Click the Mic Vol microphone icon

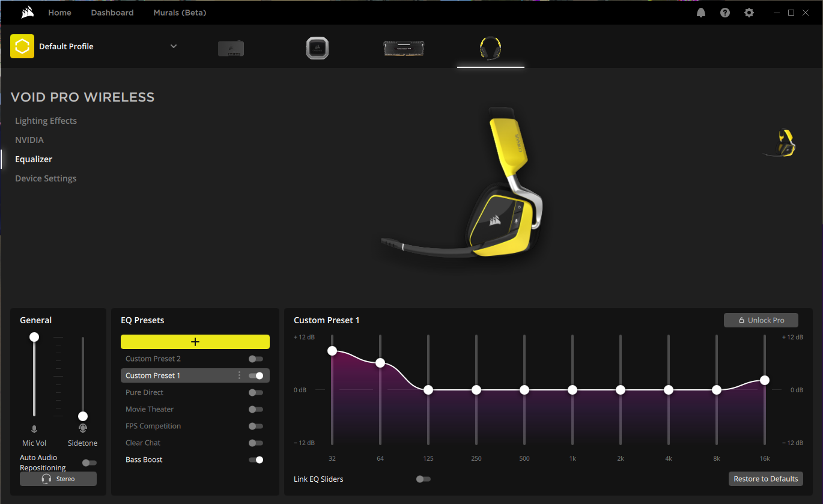tap(34, 429)
